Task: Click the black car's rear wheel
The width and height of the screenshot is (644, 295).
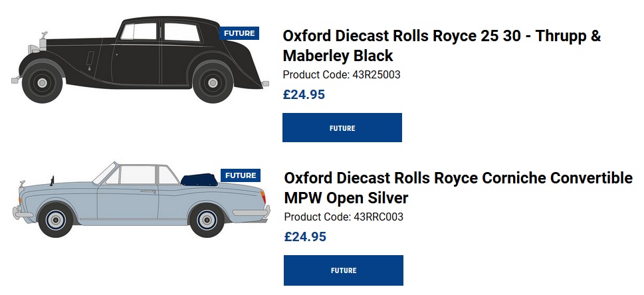Action: coord(212,83)
